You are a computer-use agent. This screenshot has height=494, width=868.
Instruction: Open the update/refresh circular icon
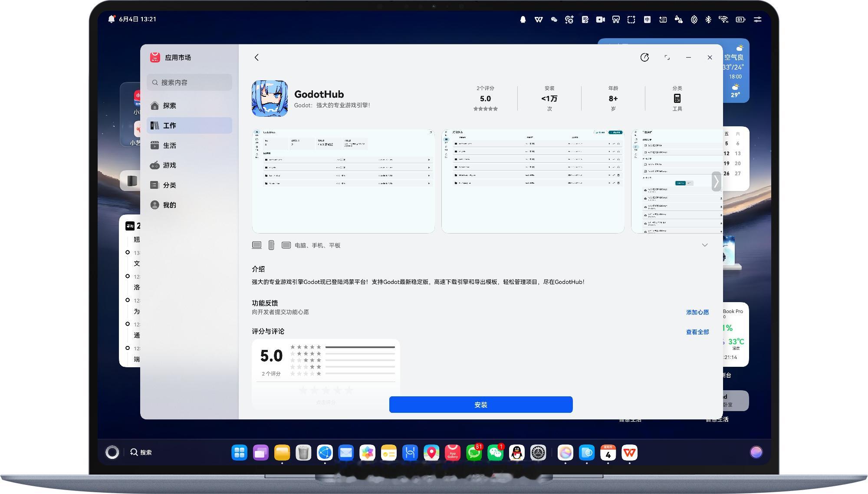coord(644,57)
